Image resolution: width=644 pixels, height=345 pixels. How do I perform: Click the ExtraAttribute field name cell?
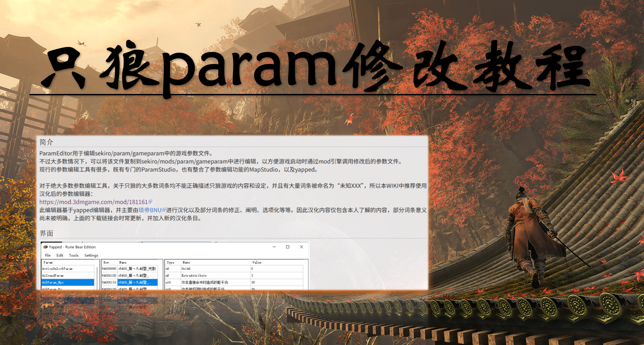[215, 276]
